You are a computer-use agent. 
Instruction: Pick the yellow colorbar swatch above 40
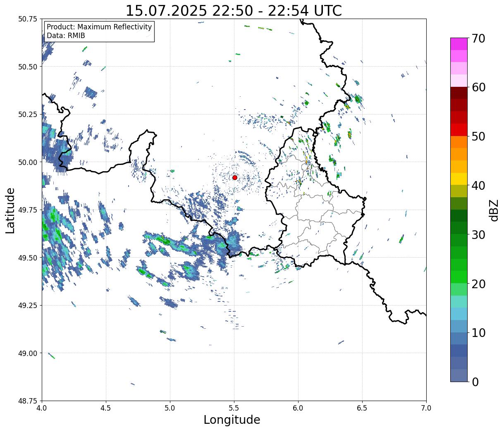coord(459,179)
